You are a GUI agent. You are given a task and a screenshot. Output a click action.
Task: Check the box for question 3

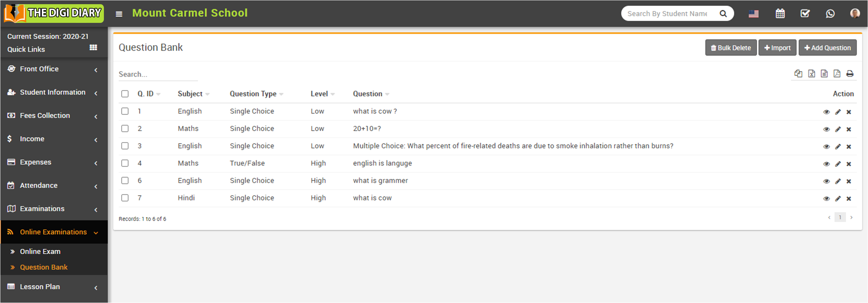[125, 146]
